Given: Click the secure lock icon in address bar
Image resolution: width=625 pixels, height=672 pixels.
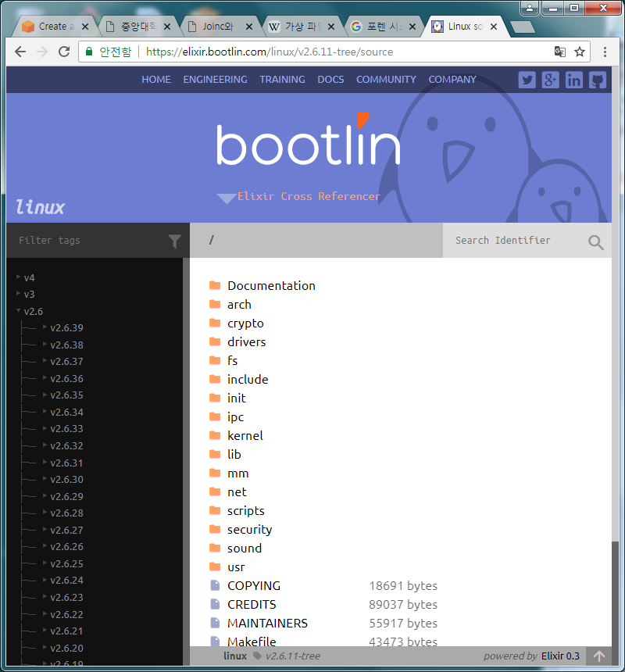Looking at the screenshot, I should 89,52.
